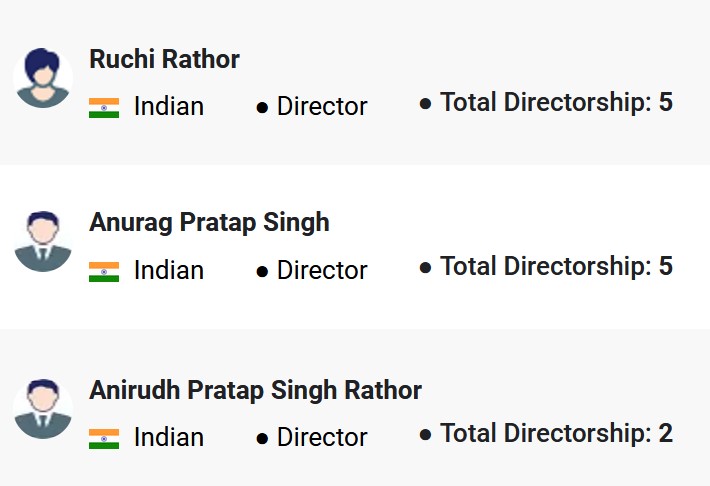Click Director label under Anurag Pratap Singh
Screen dimensions: 710x486
tap(322, 270)
